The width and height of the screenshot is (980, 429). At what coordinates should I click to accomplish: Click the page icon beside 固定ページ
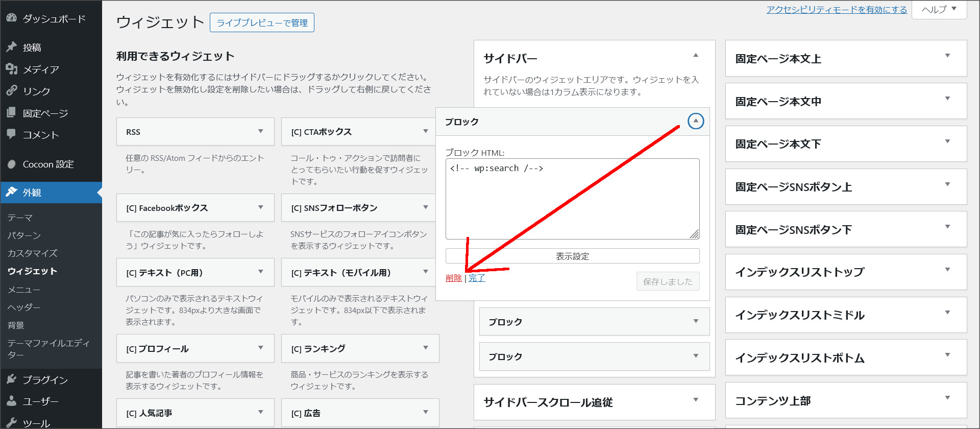coord(11,113)
